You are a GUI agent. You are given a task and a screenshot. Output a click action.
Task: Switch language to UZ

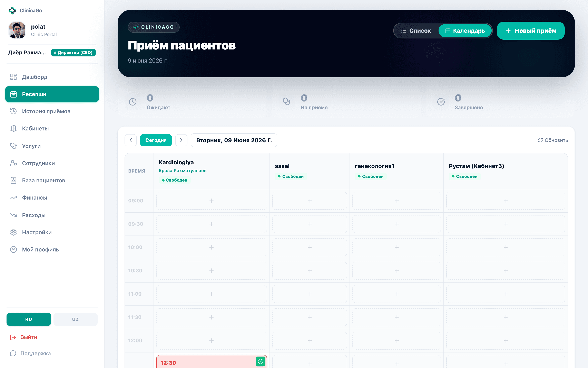75,319
